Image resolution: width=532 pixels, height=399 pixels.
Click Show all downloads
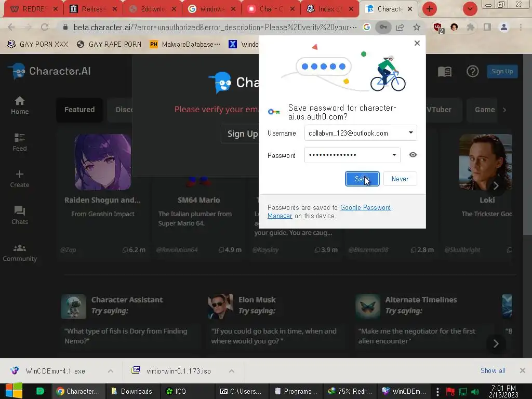coord(493,370)
